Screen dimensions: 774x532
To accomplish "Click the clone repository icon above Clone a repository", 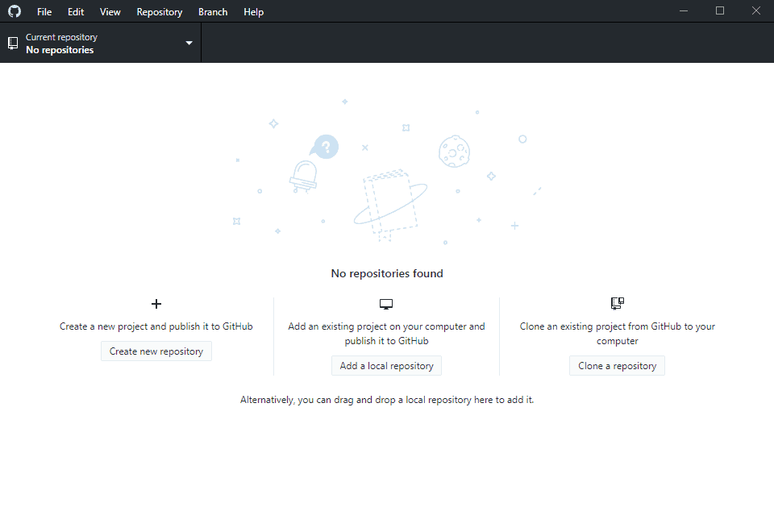I will (617, 303).
